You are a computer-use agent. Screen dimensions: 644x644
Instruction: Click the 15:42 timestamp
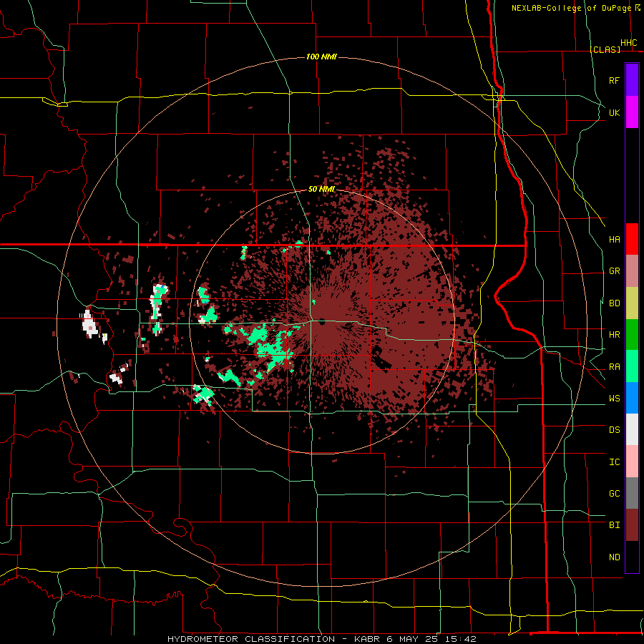459,639
